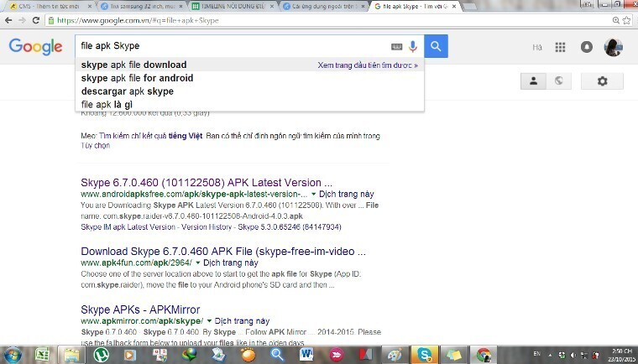Open Microsoft Word from taskbar

point(306,355)
